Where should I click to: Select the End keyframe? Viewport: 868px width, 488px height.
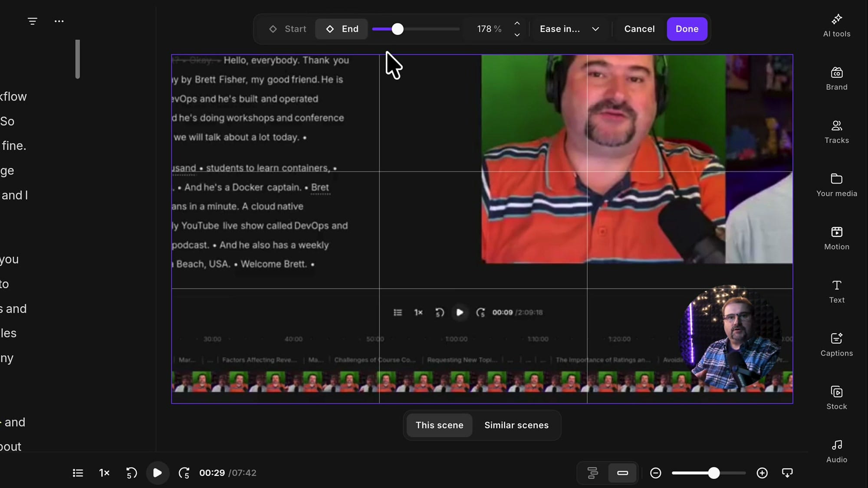pos(342,29)
